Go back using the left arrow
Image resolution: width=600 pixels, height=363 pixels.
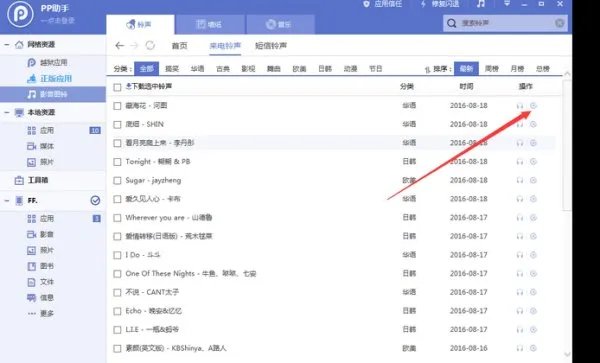120,46
